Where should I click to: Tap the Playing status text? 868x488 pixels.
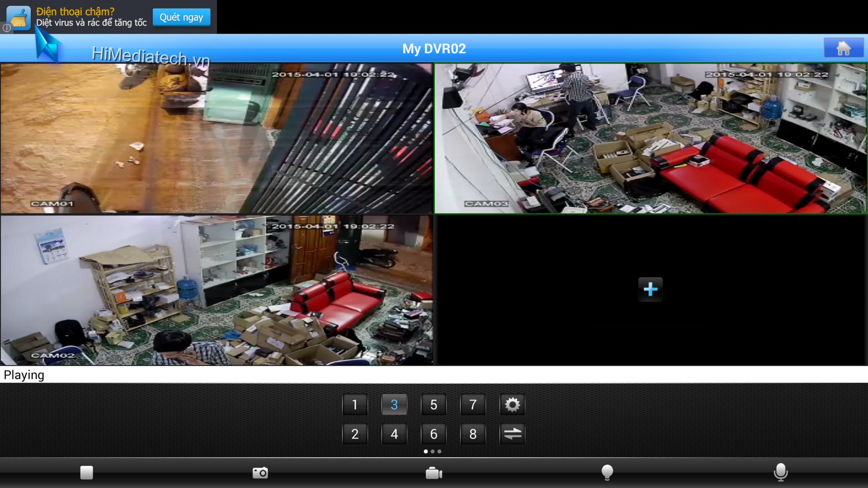(x=24, y=375)
